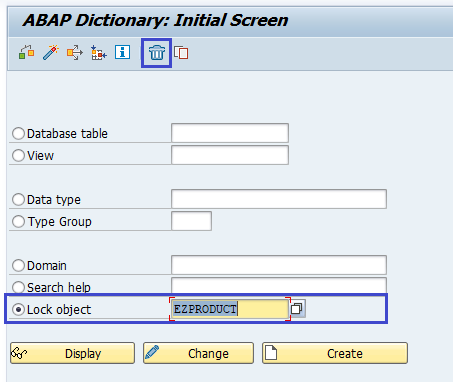Focus the Domain input field
Image resolution: width=453 pixels, height=382 pixels.
click(279, 265)
